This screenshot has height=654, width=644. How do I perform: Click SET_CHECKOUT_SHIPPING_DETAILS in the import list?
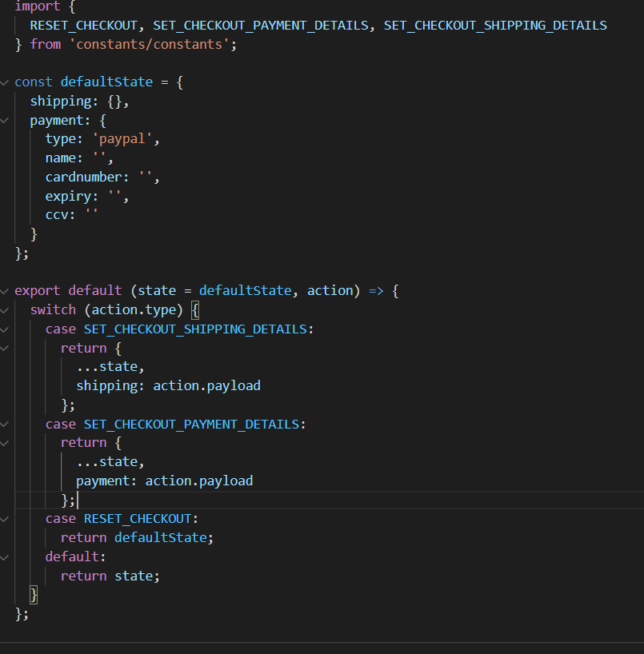[x=495, y=26]
